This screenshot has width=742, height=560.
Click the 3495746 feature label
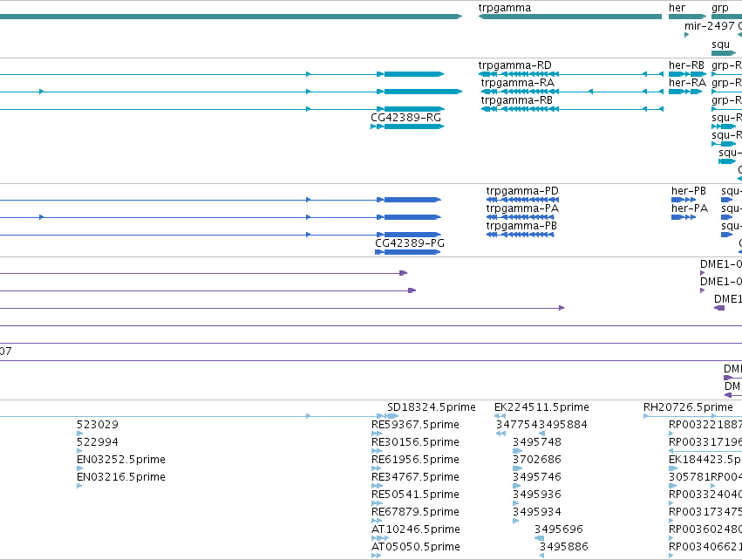click(x=537, y=478)
